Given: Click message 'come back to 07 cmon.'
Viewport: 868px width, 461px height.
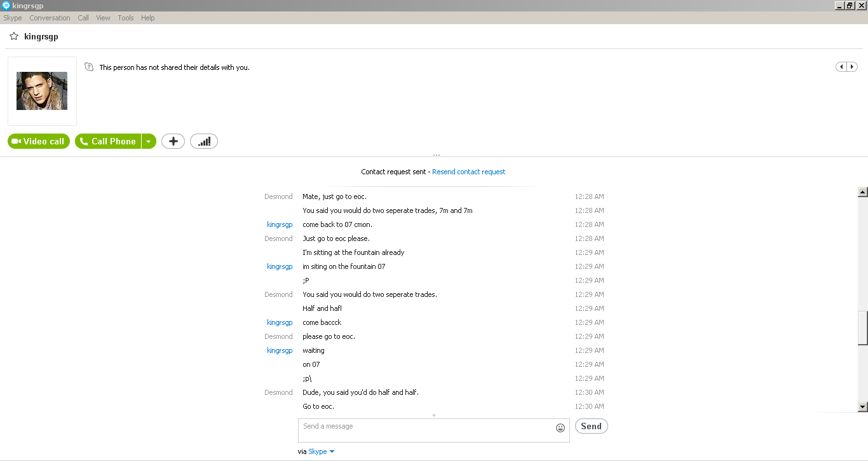Looking at the screenshot, I should point(337,224).
